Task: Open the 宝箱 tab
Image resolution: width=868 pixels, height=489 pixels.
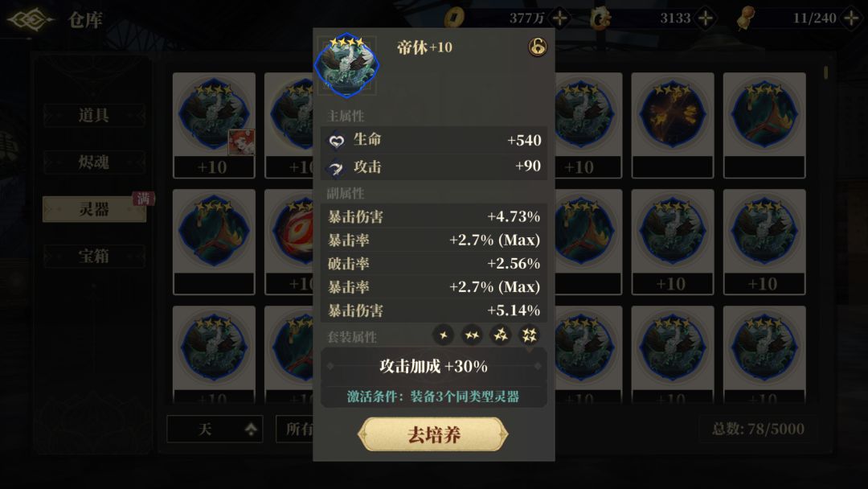Action: pyautogui.click(x=94, y=257)
